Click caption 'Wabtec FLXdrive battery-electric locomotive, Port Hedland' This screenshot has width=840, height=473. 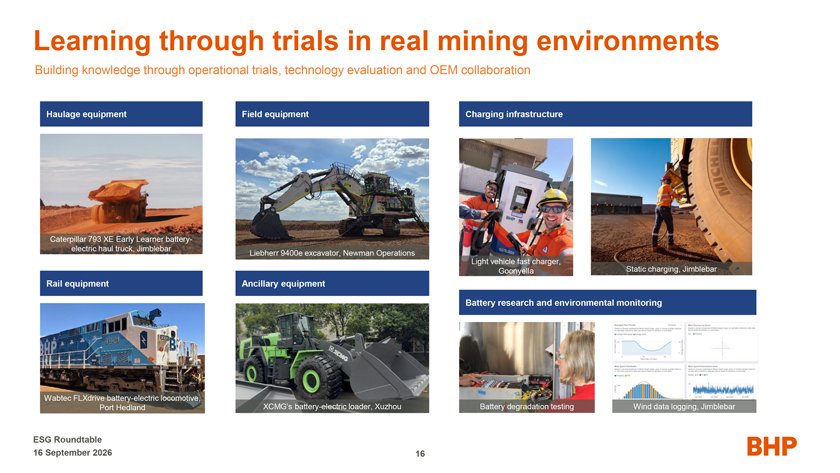coord(122,403)
